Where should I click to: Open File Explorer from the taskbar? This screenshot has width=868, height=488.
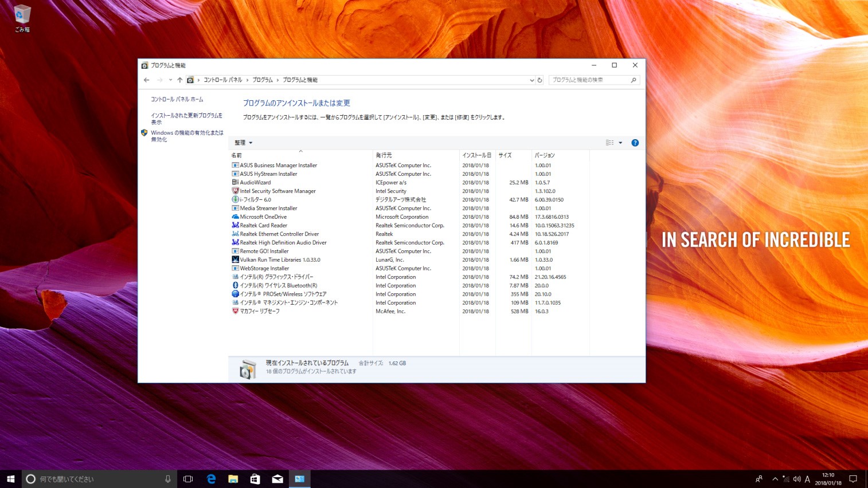coord(233,479)
